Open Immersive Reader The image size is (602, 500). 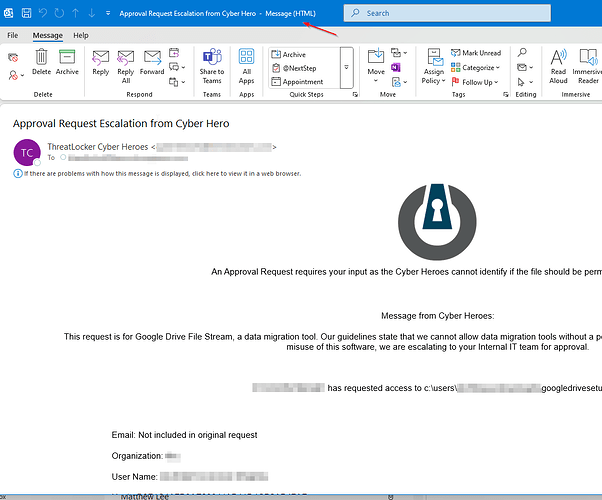(587, 67)
